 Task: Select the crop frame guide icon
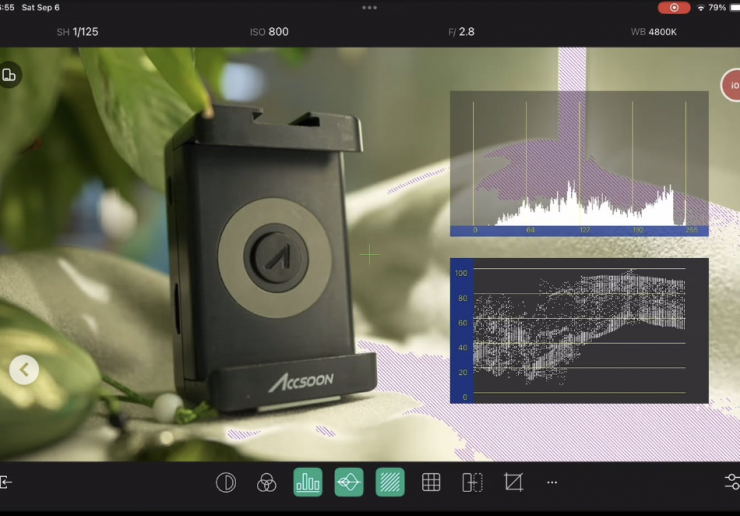(513, 482)
